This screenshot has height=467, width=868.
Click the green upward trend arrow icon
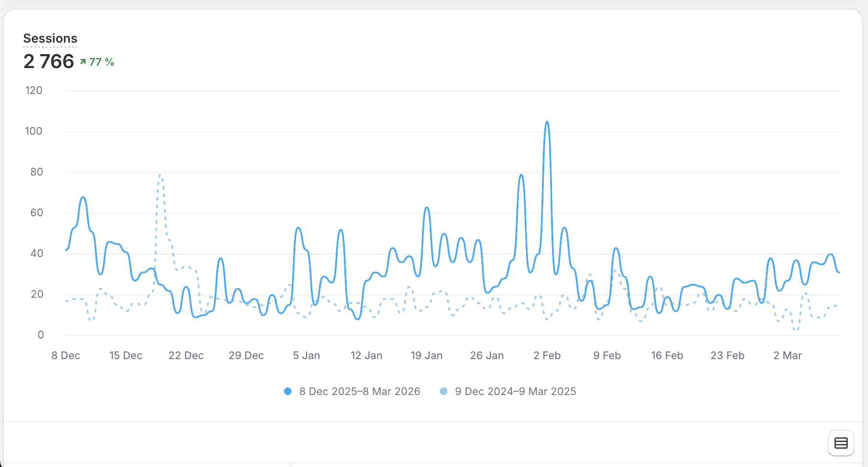(82, 61)
